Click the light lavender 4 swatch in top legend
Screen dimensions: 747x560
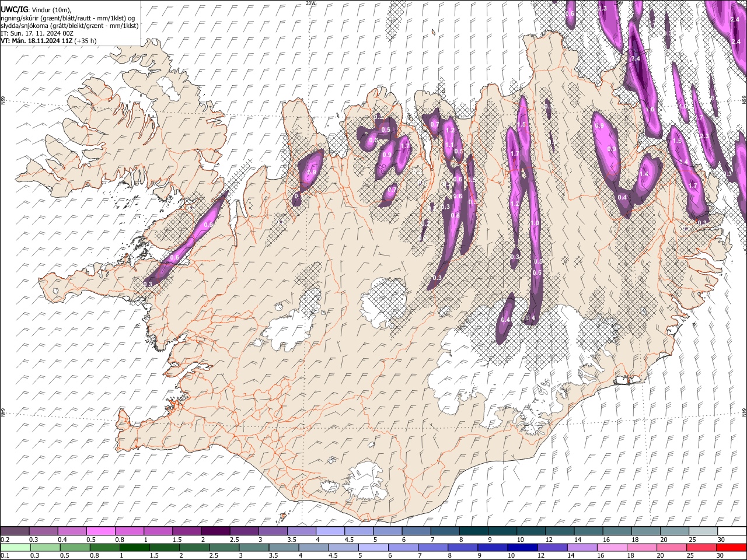329,531
